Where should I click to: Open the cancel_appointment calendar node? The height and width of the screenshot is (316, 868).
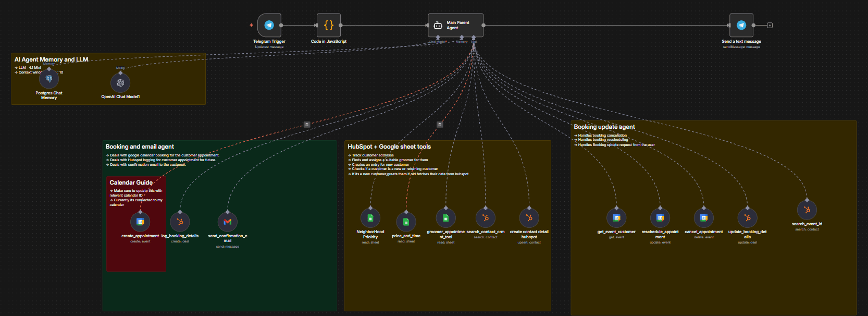click(x=704, y=217)
